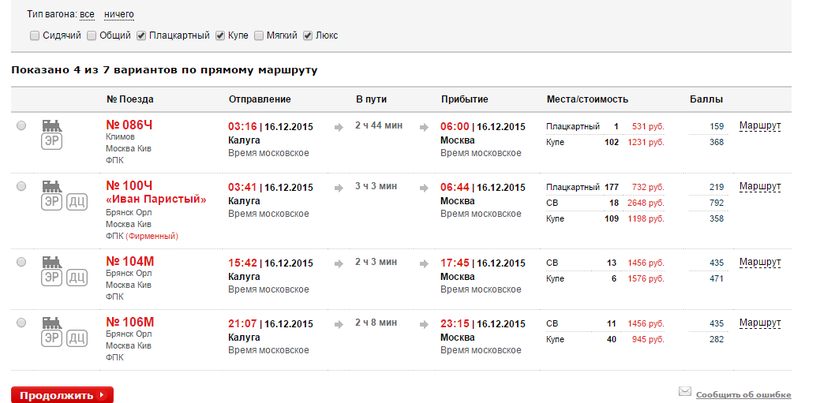Toggle the Люкс checkbox
Image resolution: width=820 pixels, height=403 pixels.
click(x=308, y=36)
